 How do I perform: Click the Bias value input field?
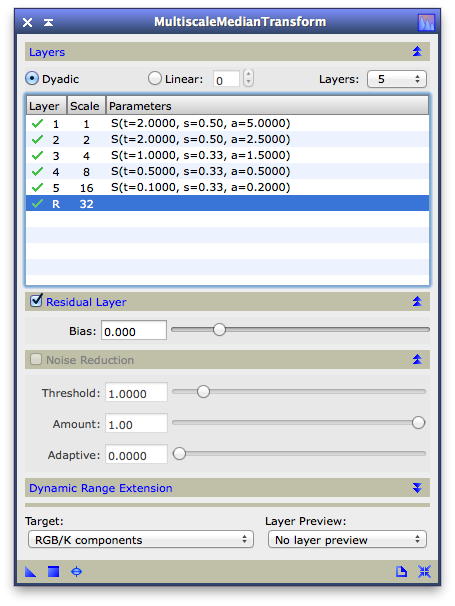coord(134,330)
